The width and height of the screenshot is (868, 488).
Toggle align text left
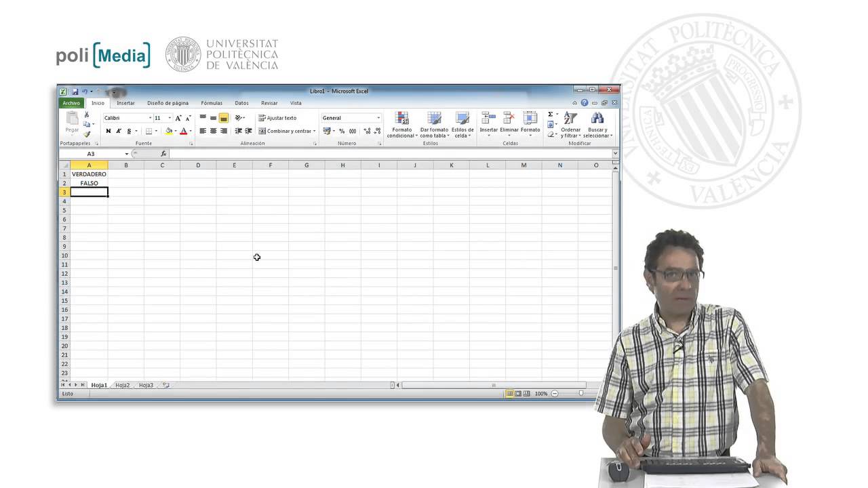pyautogui.click(x=203, y=131)
